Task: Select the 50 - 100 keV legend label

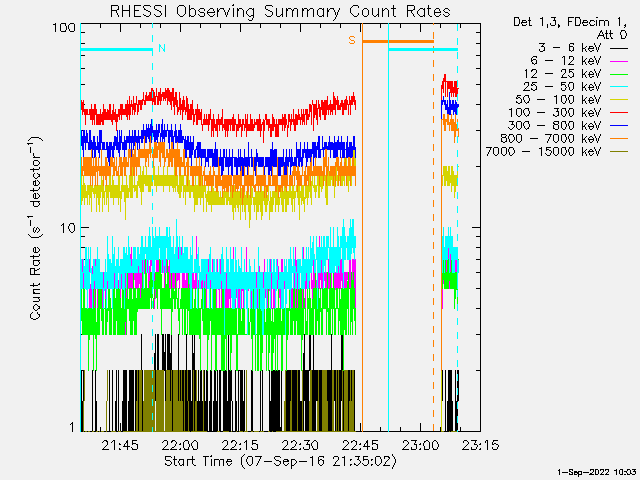Action: (x=558, y=100)
